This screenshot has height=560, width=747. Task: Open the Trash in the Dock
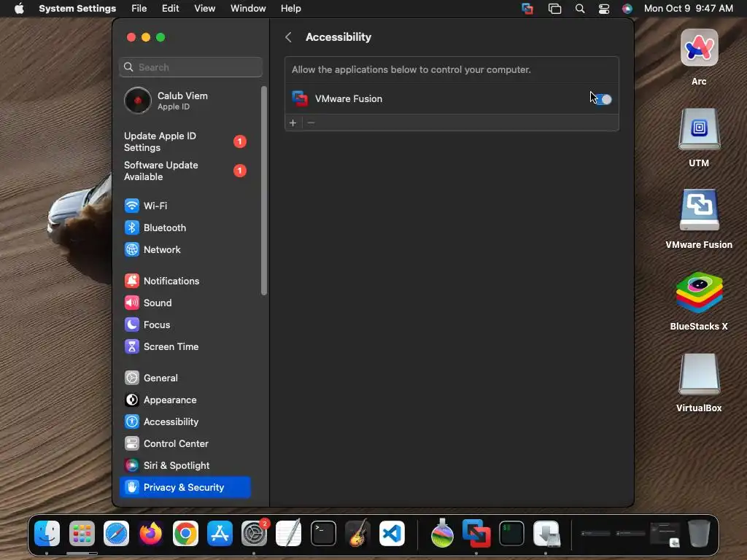pos(699,533)
